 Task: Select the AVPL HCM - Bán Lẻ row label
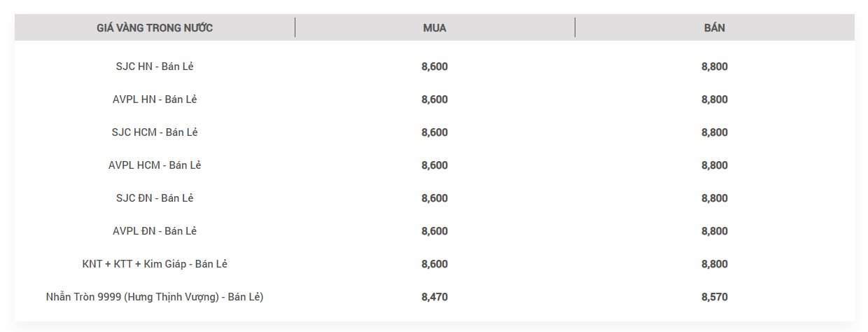155,165
